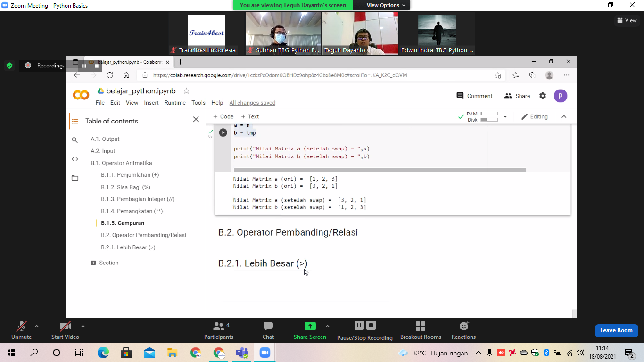The image size is (644, 362).
Task: Pause the Zoom recording
Action: pyautogui.click(x=359, y=325)
